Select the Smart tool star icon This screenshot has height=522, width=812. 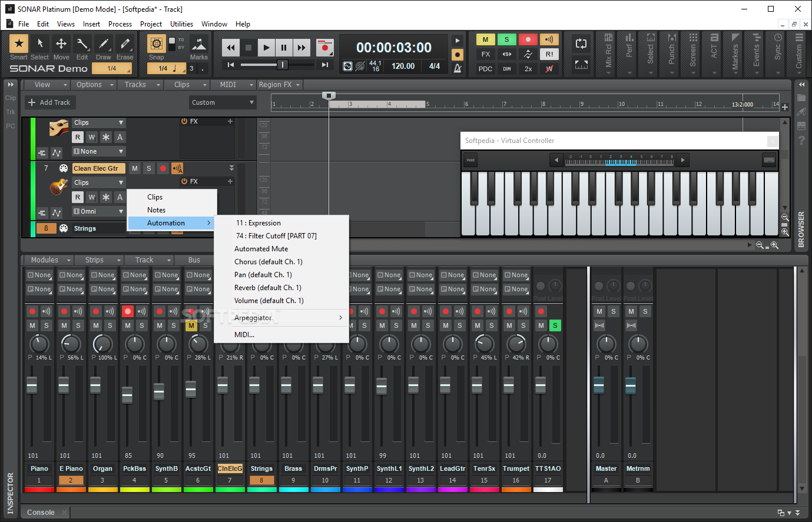point(19,44)
